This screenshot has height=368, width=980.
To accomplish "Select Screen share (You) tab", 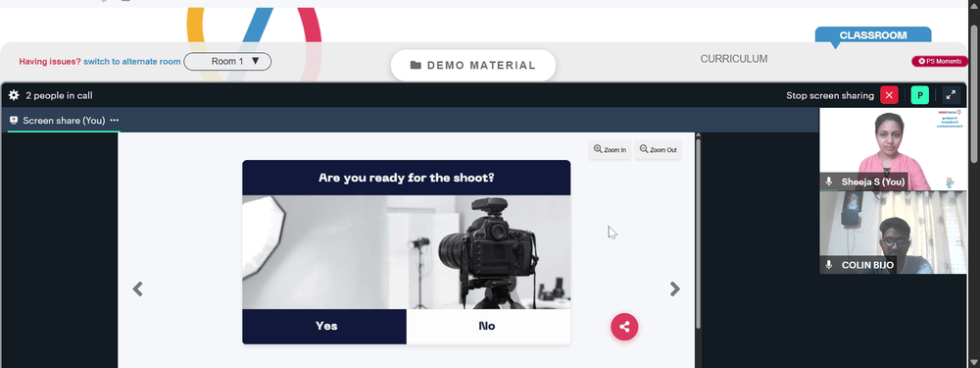I will click(x=63, y=120).
